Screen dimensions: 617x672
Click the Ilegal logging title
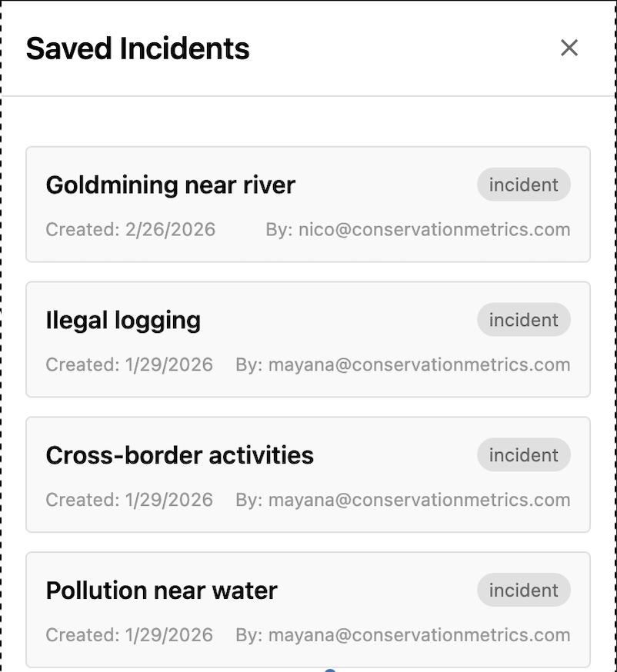(123, 321)
